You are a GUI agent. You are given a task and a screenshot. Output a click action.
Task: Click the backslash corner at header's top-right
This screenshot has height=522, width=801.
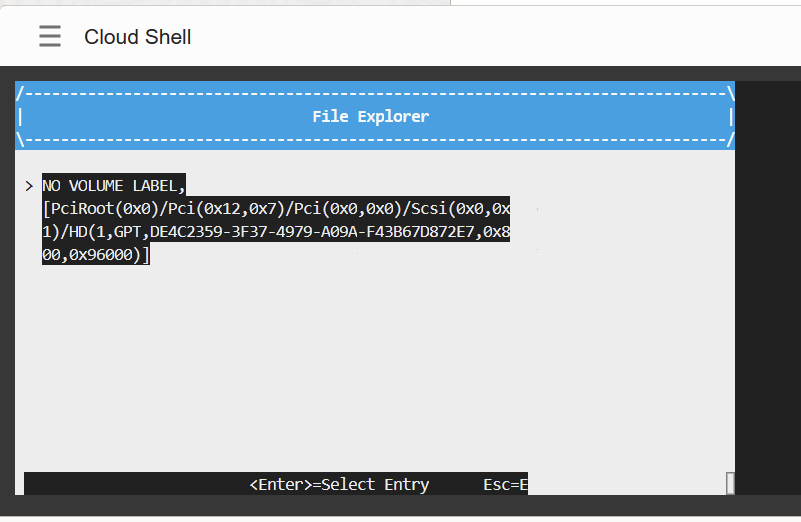731,93
